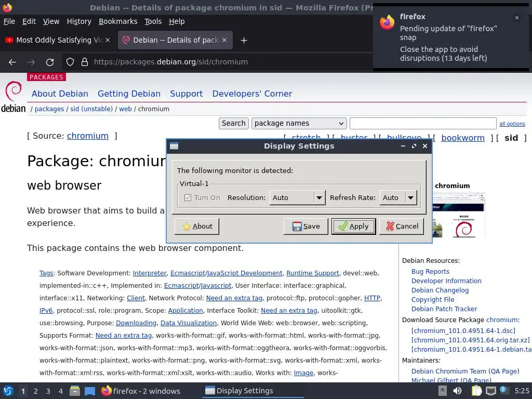
Task: Dismiss the firefox snap notification
Action: [517, 18]
